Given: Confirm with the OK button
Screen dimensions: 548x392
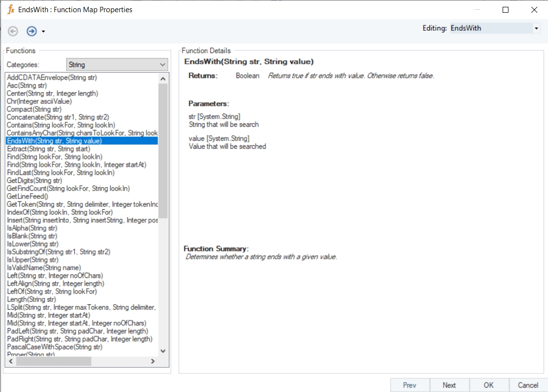Looking at the screenshot, I should tap(488, 385).
